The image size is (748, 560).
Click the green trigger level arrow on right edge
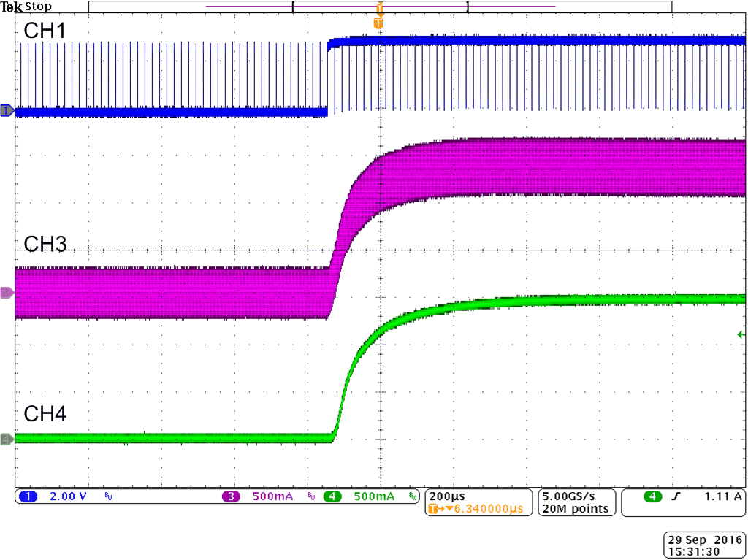(x=739, y=334)
